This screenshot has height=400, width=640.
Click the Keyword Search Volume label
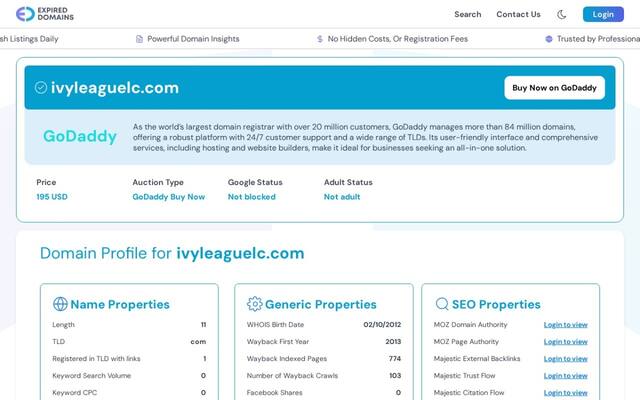point(91,376)
